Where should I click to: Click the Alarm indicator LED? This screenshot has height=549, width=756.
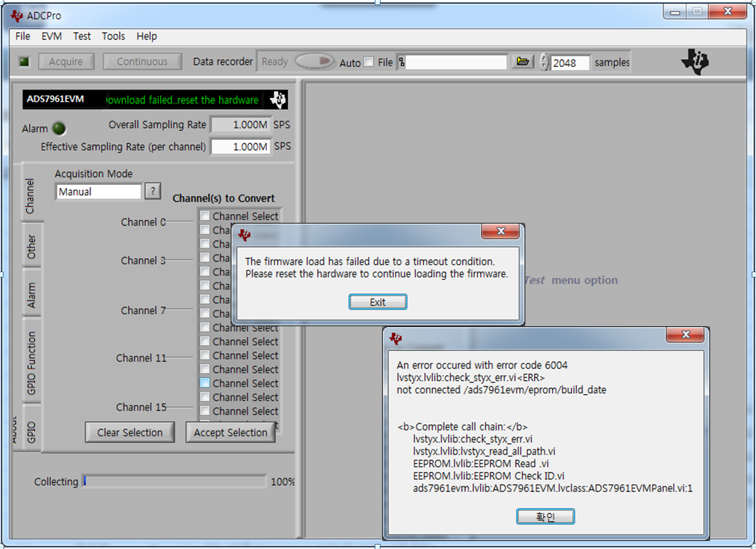tap(59, 128)
